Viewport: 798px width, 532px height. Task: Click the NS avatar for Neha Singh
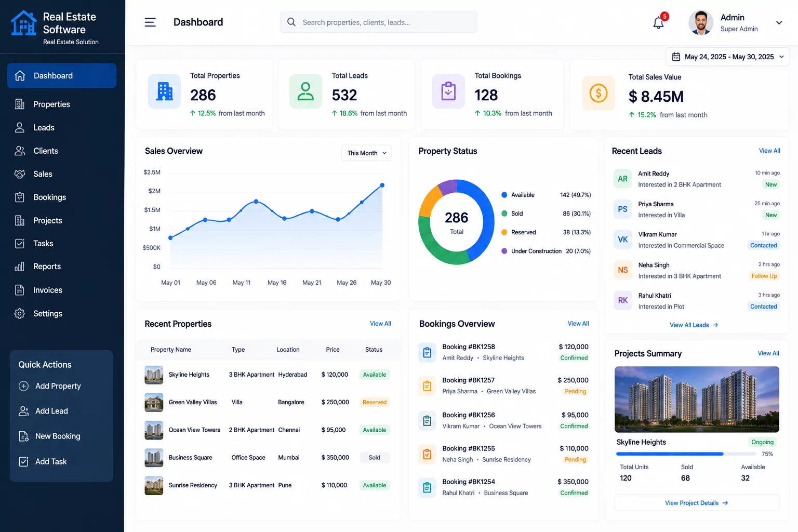[622, 270]
